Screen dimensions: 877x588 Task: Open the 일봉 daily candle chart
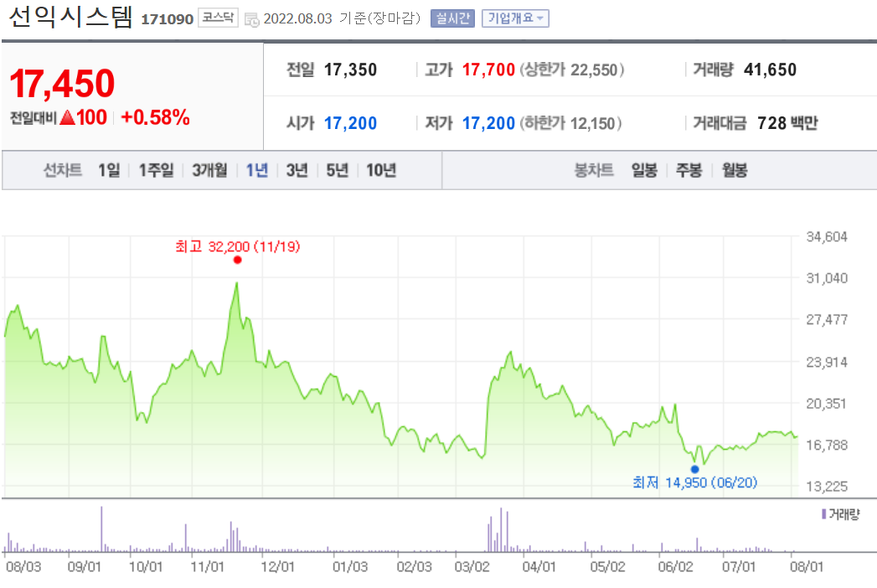pyautogui.click(x=644, y=170)
